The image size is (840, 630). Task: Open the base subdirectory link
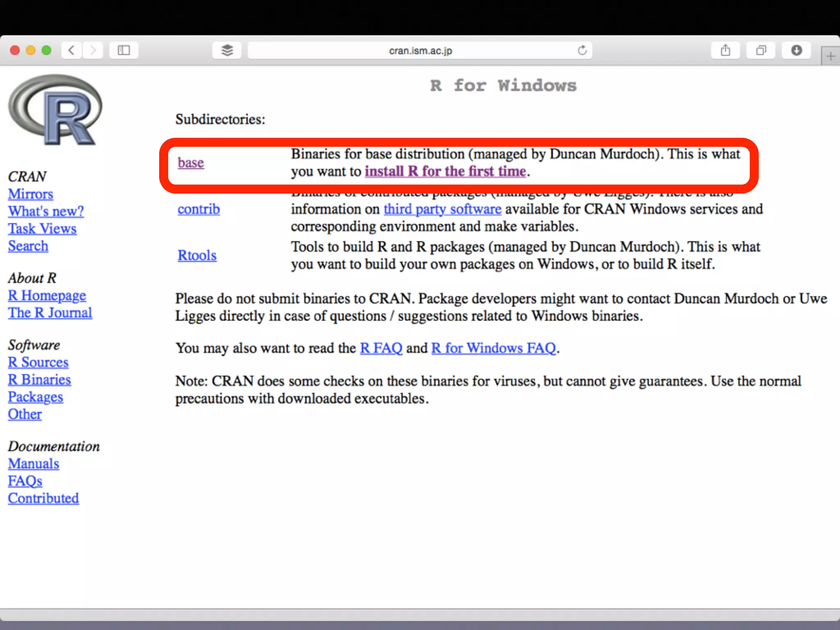191,163
